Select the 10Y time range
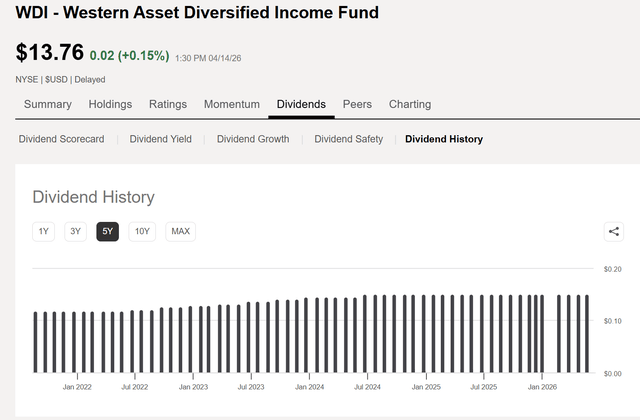The image size is (640, 420). pos(142,231)
